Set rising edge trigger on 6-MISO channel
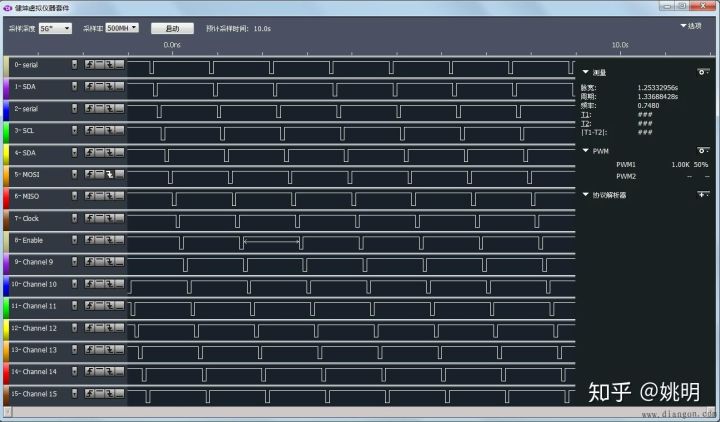 pos(90,196)
